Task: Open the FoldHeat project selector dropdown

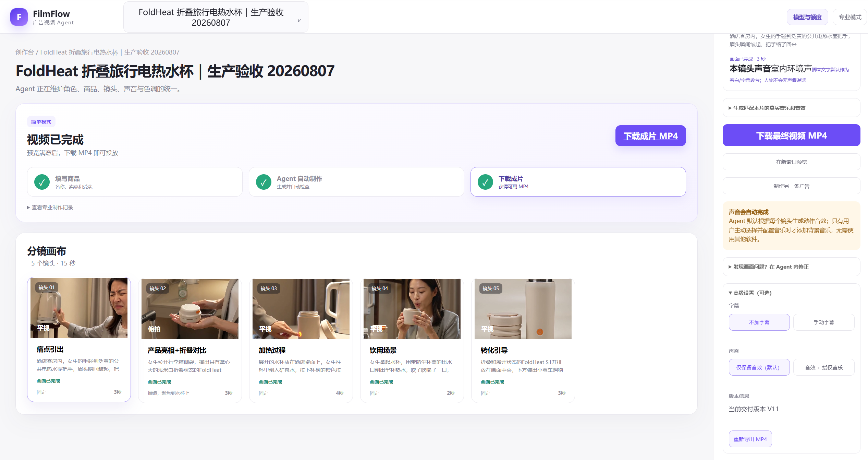Action: pos(216,17)
